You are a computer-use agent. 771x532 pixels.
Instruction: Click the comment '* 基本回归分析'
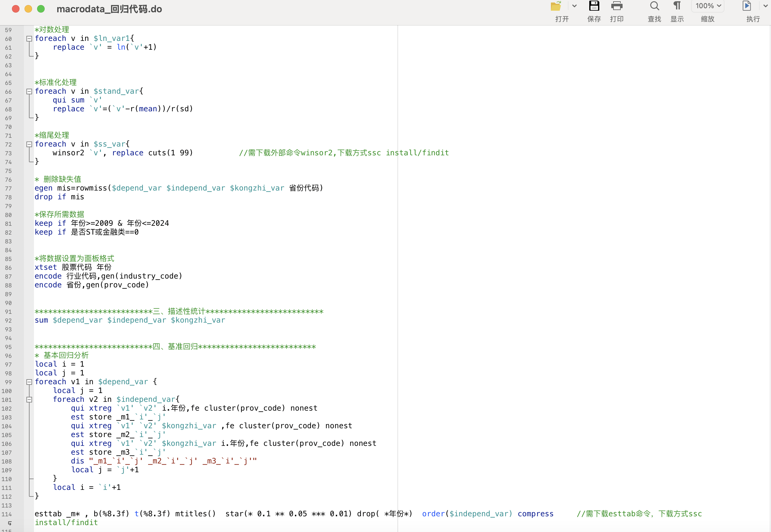[62, 355]
